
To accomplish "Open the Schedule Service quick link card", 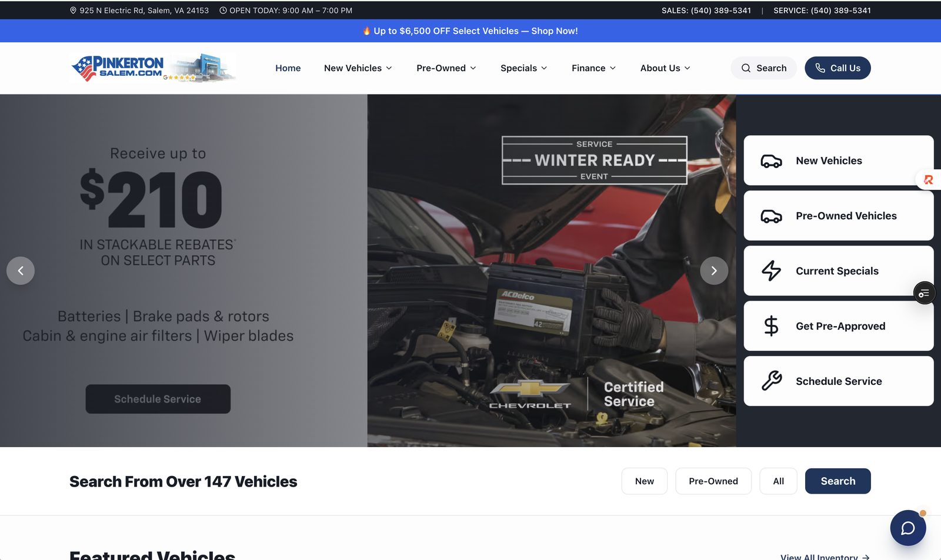I will (839, 381).
